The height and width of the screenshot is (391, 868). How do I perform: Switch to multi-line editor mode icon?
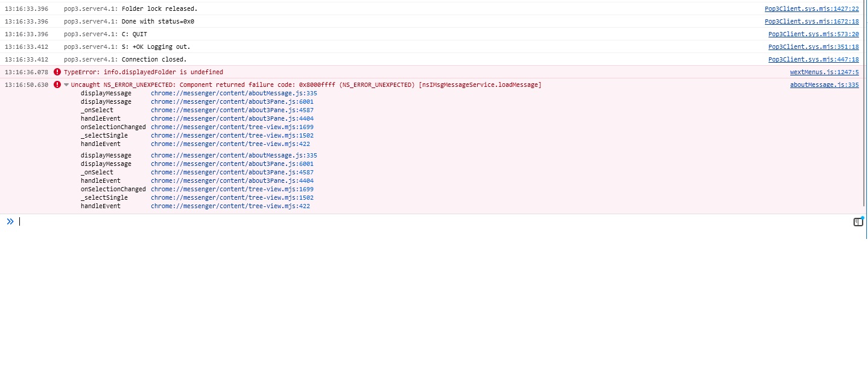point(858,221)
